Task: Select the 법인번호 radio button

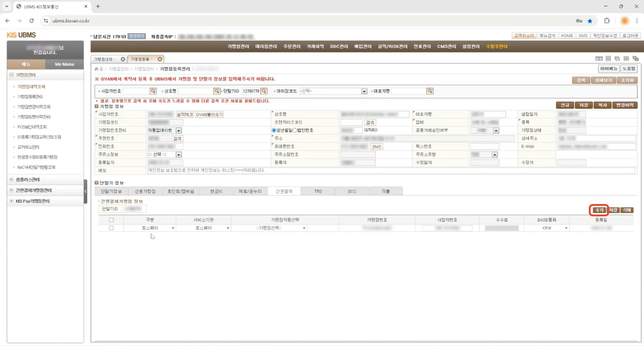Action: (x=295, y=130)
